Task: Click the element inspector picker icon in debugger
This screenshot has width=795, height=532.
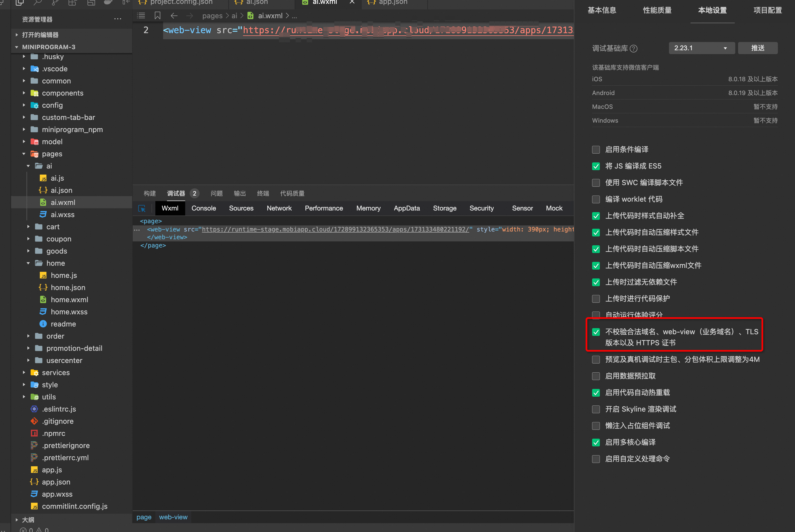Action: click(x=142, y=208)
